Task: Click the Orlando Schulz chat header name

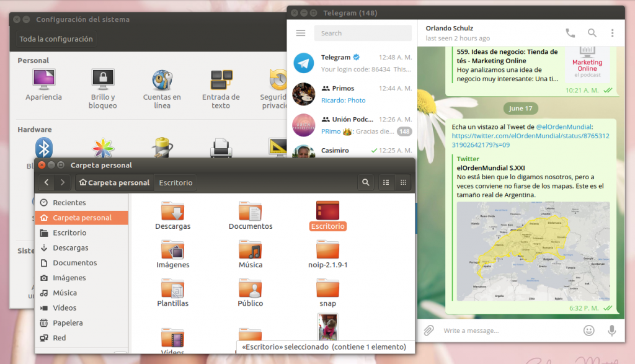Action: (449, 28)
